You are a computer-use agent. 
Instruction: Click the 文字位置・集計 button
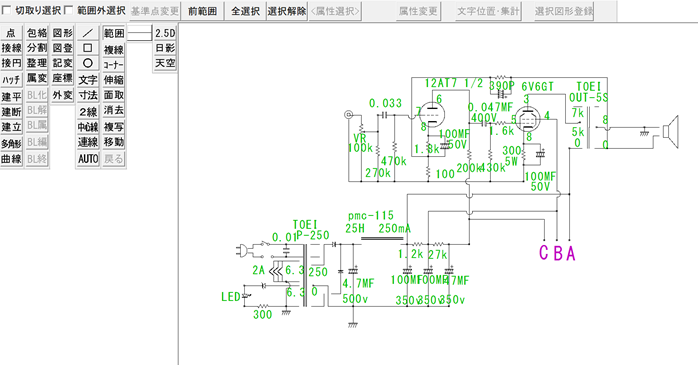488,11
